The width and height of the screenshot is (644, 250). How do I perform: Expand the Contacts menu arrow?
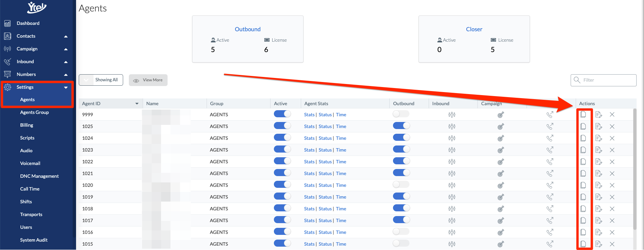[x=66, y=36]
